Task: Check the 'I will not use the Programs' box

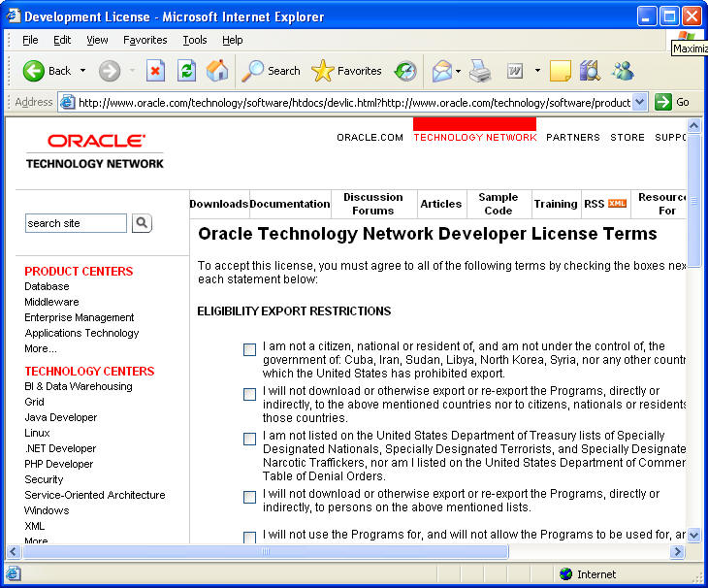Action: pos(249,537)
